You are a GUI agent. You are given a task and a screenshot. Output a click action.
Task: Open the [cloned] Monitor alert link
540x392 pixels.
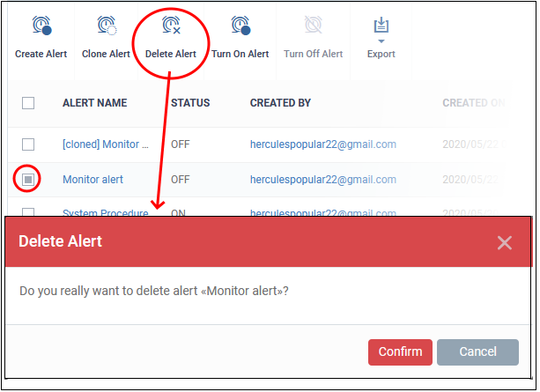pos(105,144)
